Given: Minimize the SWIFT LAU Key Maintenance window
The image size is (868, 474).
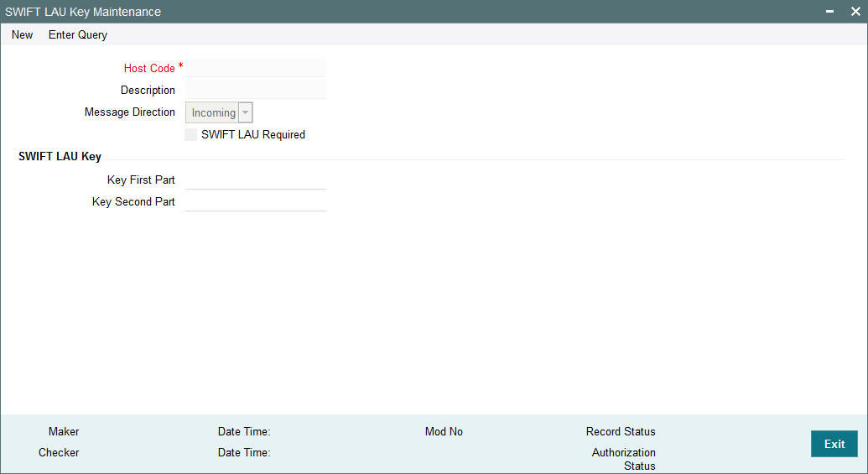Looking at the screenshot, I should pyautogui.click(x=829, y=12).
